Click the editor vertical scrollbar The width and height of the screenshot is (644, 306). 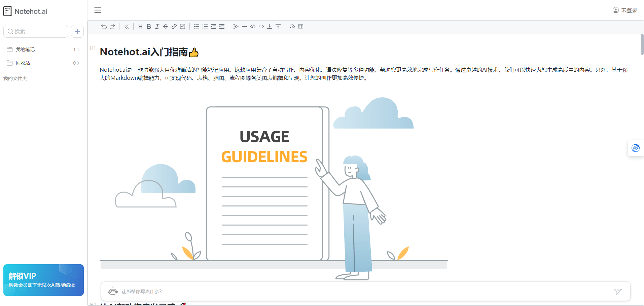(x=642, y=44)
